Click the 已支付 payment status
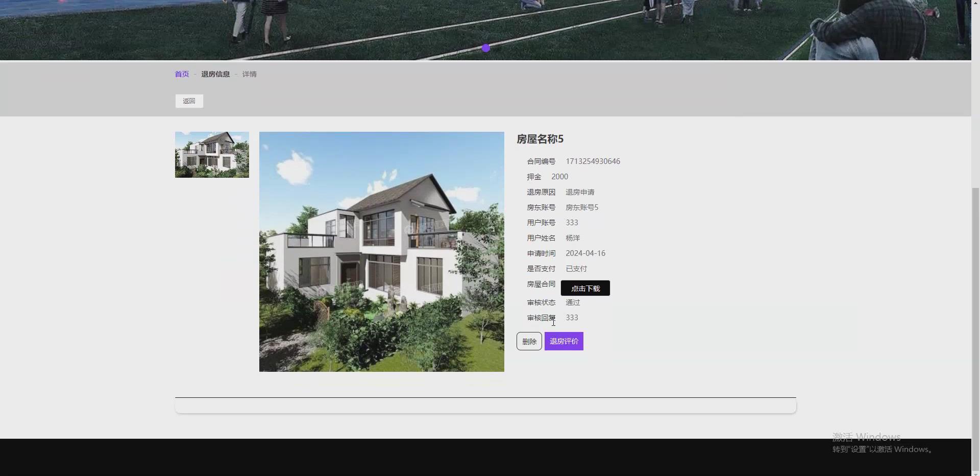The height and width of the screenshot is (476, 980). coord(576,269)
